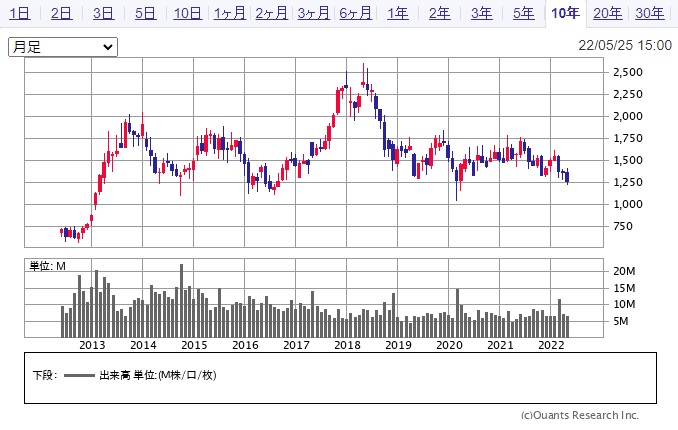Viewport: 678px width, 430px height.
Task: Click the Quants Research Inc. copyright text
Action: coord(580,415)
